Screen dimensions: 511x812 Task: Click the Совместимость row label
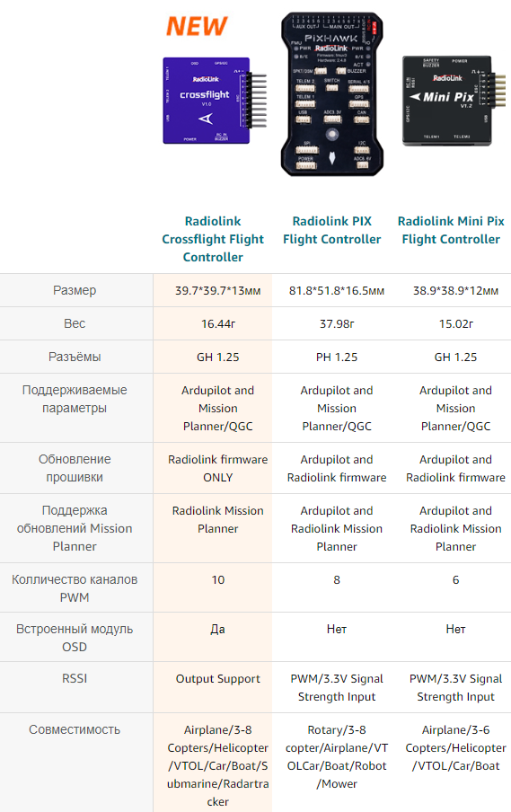[x=75, y=729]
